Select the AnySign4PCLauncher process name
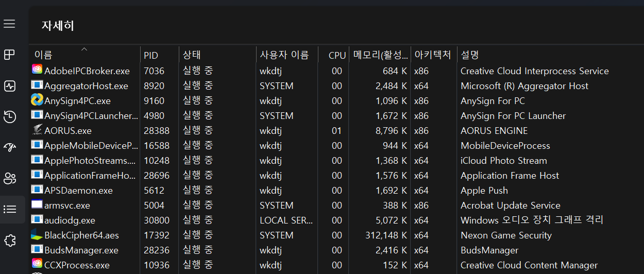The width and height of the screenshot is (644, 274). (91, 116)
